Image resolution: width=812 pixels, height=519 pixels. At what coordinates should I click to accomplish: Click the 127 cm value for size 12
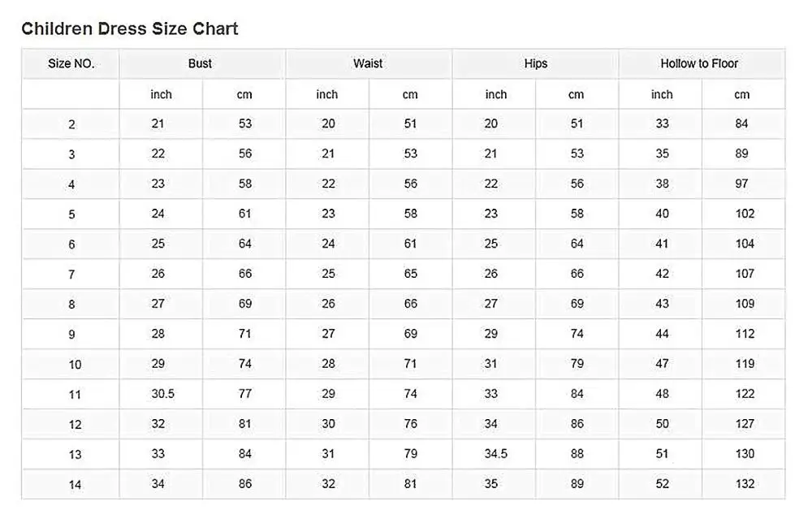point(745,424)
